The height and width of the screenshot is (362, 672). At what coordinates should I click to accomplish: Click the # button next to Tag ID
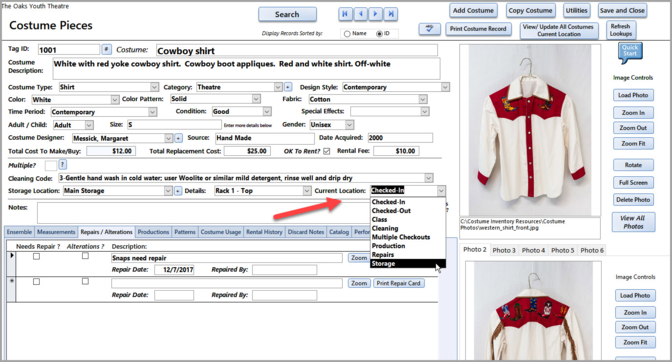107,49
